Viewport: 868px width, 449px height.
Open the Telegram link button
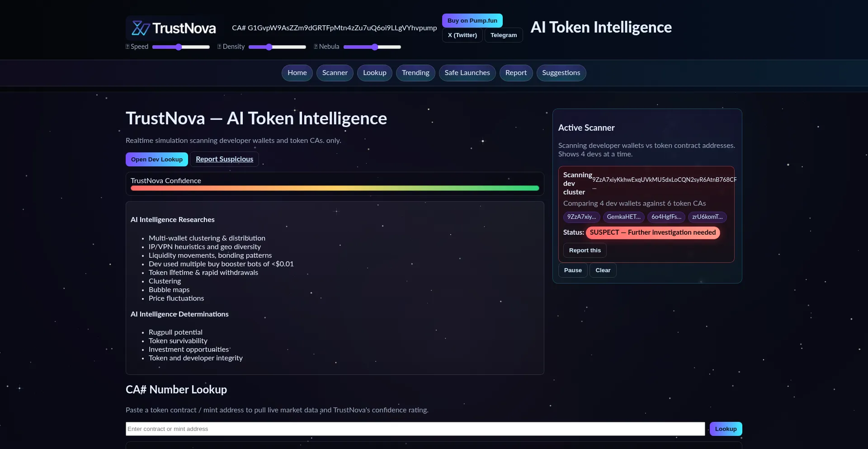[x=503, y=35]
